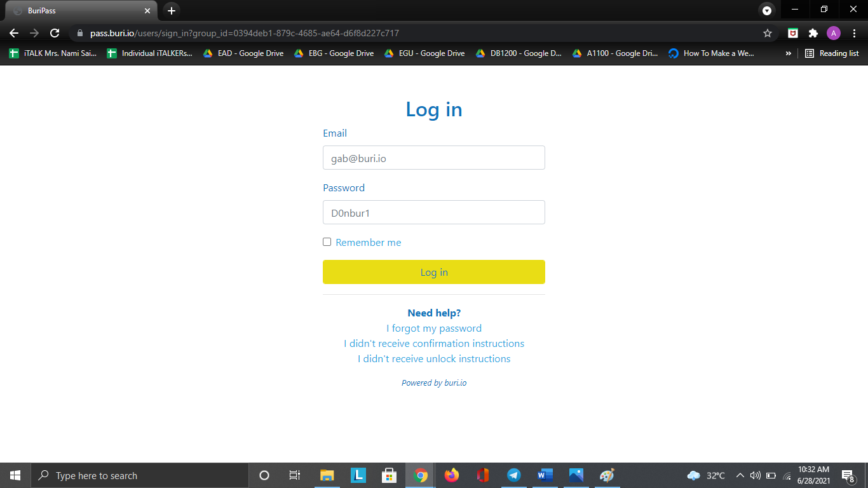Screen dimensions: 868x488
Task: Open Telegram from the taskbar
Action: 513,475
